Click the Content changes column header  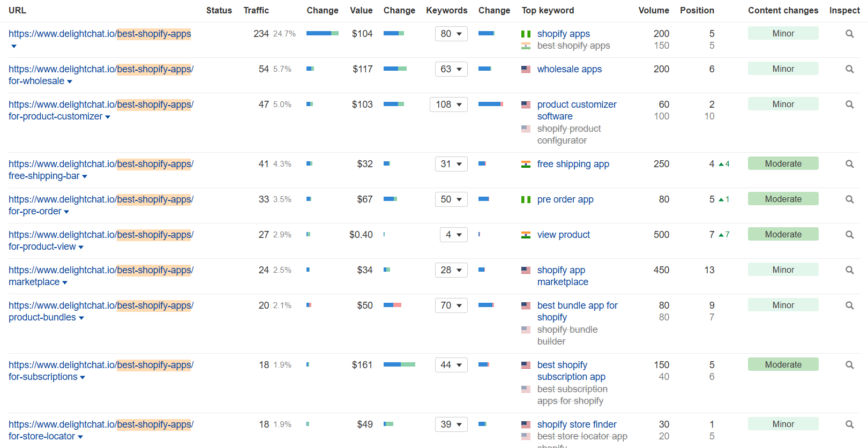coord(783,10)
